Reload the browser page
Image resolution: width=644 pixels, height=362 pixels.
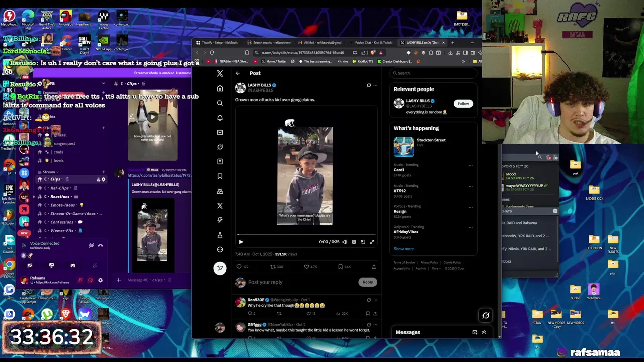pos(212,53)
